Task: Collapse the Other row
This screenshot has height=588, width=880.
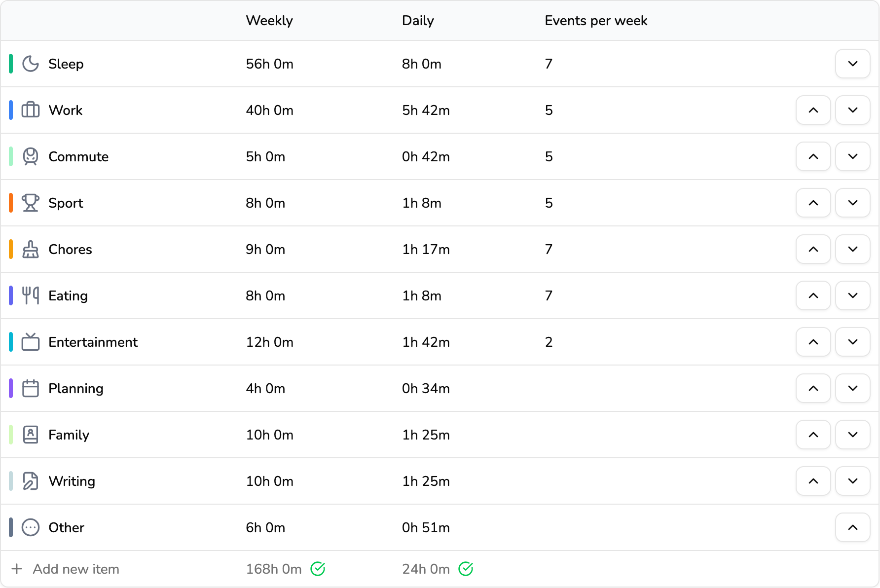Action: [853, 527]
